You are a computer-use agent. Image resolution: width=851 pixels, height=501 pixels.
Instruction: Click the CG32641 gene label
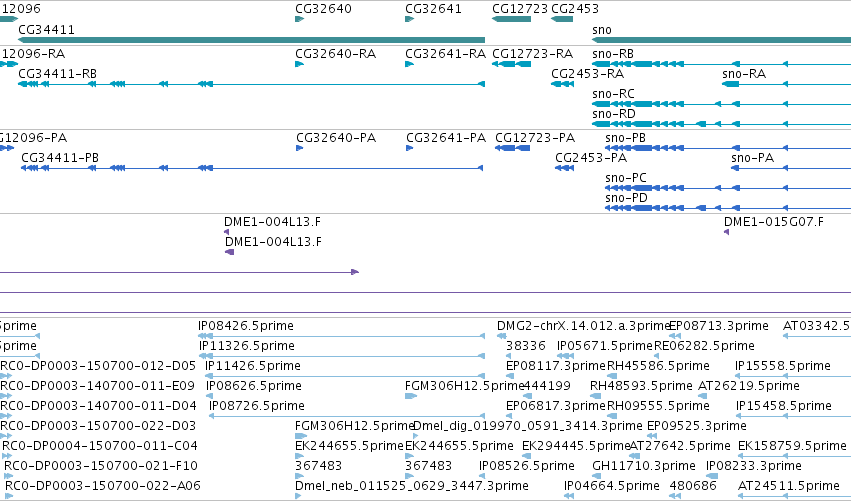tap(434, 9)
